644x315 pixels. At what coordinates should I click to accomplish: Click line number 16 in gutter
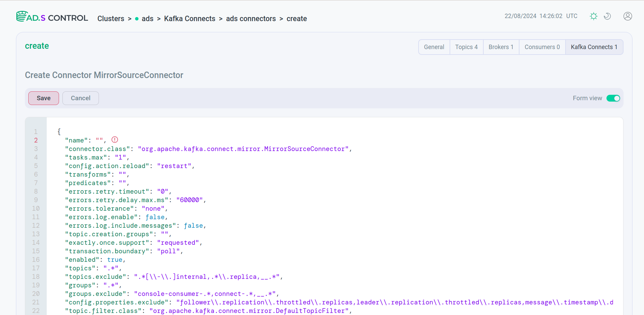pyautogui.click(x=36, y=259)
